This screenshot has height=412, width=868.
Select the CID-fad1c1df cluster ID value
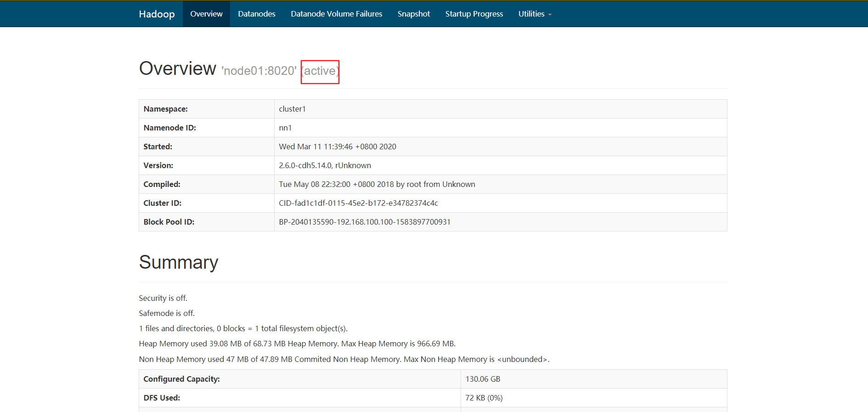point(359,203)
